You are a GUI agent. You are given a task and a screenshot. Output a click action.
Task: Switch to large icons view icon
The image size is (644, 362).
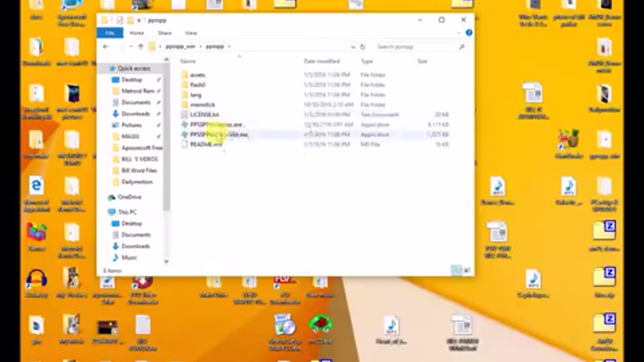pyautogui.click(x=467, y=270)
